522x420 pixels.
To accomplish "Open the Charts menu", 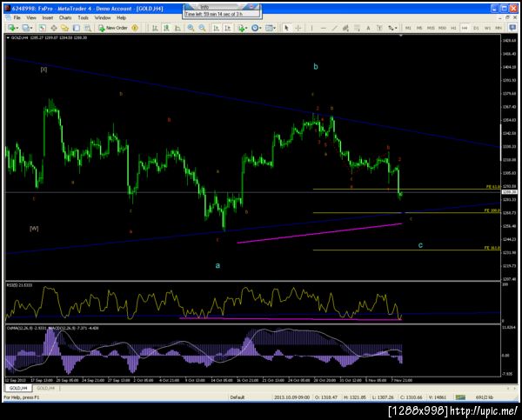I will click(x=65, y=17).
